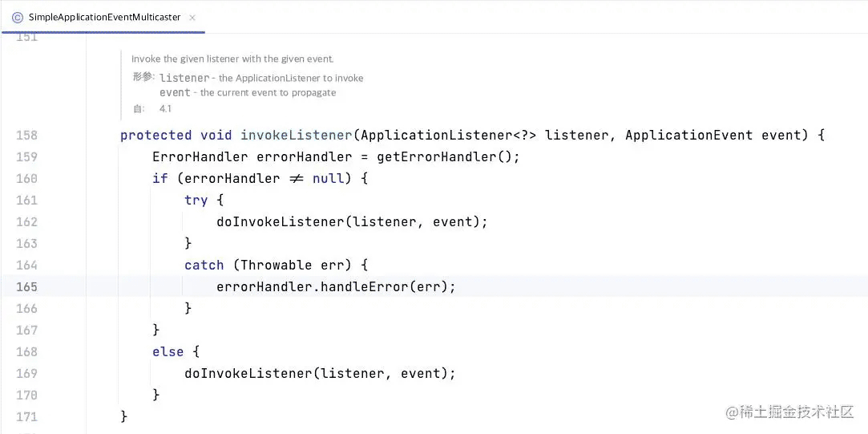
Task: Click the handleError method call
Action: (364, 287)
